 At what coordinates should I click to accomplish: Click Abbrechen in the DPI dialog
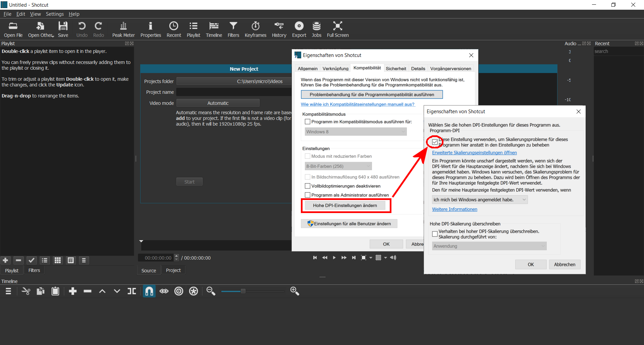coord(565,264)
